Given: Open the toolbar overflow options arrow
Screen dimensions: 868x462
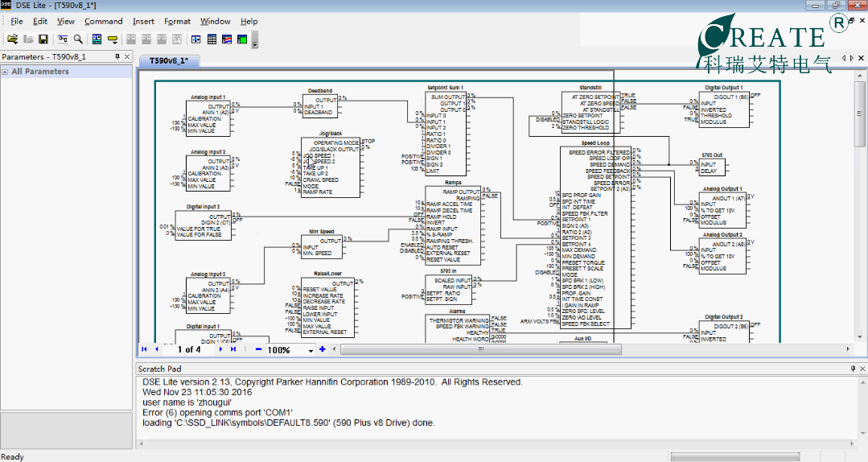Looking at the screenshot, I should click(255, 40).
